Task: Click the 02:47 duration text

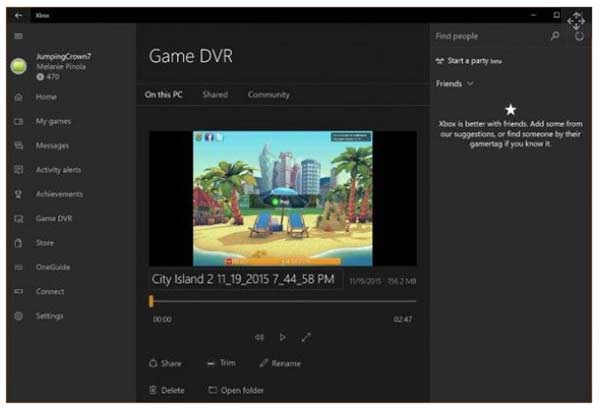Action: pyautogui.click(x=403, y=319)
